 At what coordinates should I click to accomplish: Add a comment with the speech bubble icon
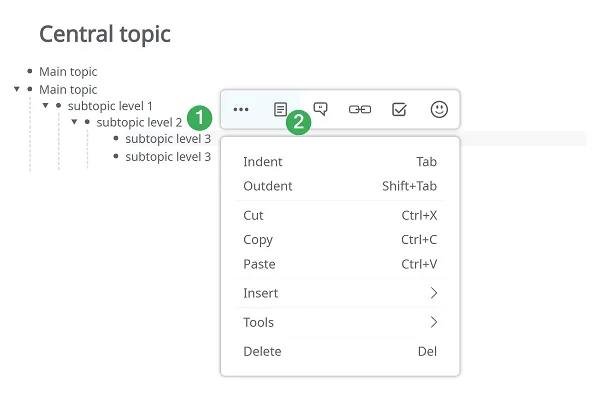(320, 109)
